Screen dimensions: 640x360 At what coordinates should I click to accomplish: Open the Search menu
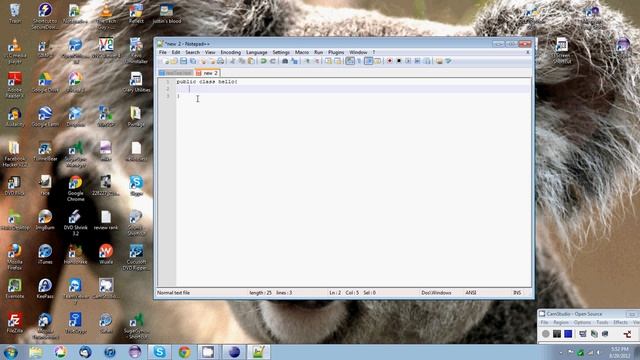(x=192, y=52)
